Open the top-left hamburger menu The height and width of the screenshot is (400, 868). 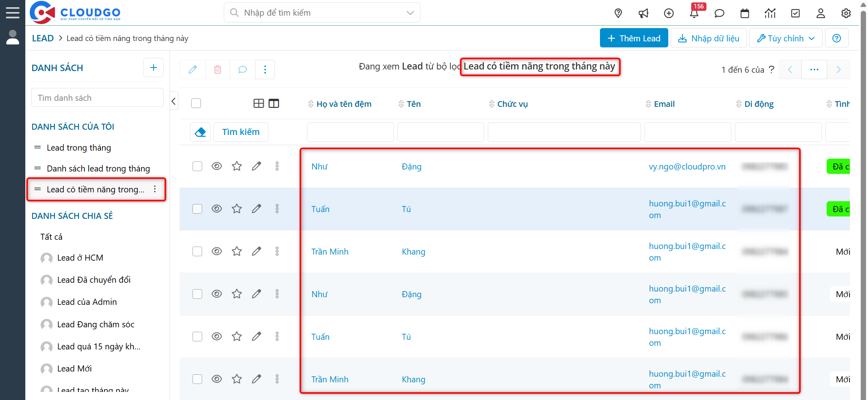coord(12,12)
